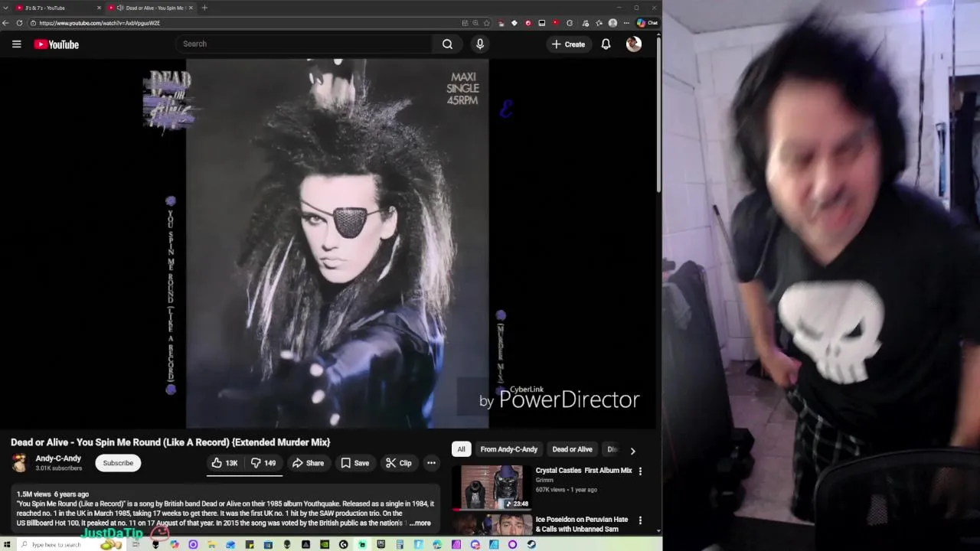Open options for Crystal Castles video

(x=640, y=471)
